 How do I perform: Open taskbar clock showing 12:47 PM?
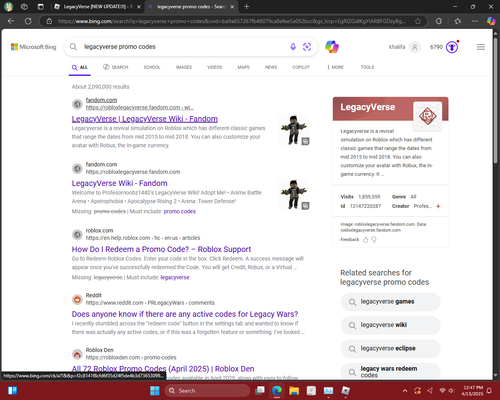[x=473, y=390]
